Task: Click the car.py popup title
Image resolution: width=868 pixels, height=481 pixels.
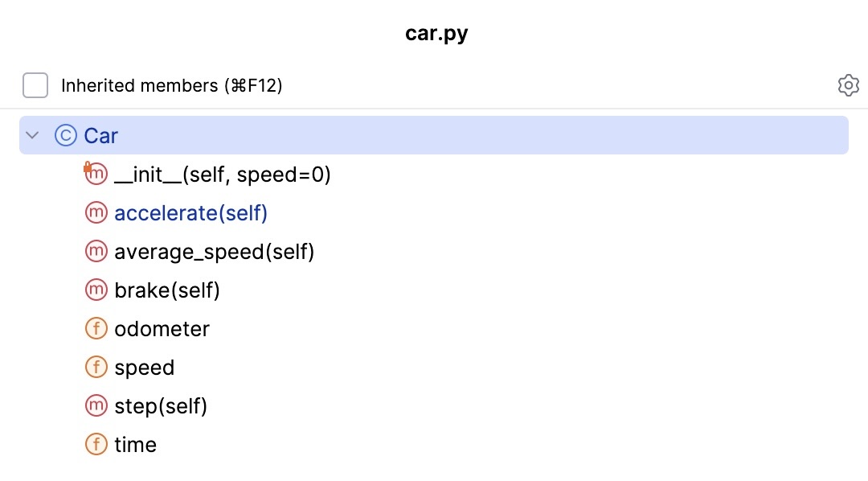Action: pos(436,34)
